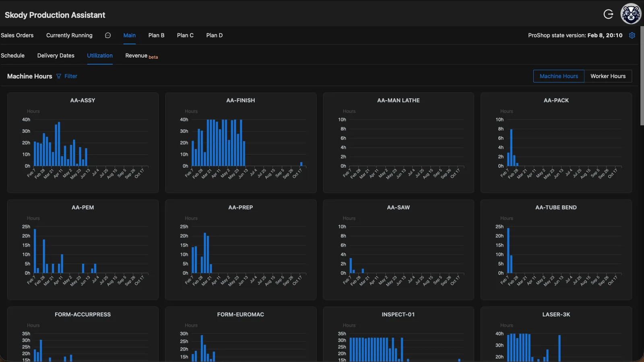Click the tallest bar in AA-PACK chart
The width and height of the screenshot is (644, 362).
pos(511,147)
